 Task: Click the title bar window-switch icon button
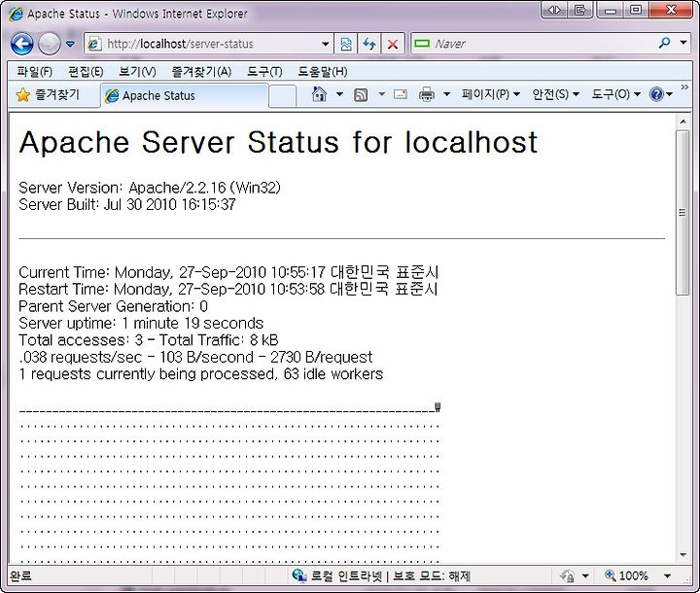click(579, 10)
